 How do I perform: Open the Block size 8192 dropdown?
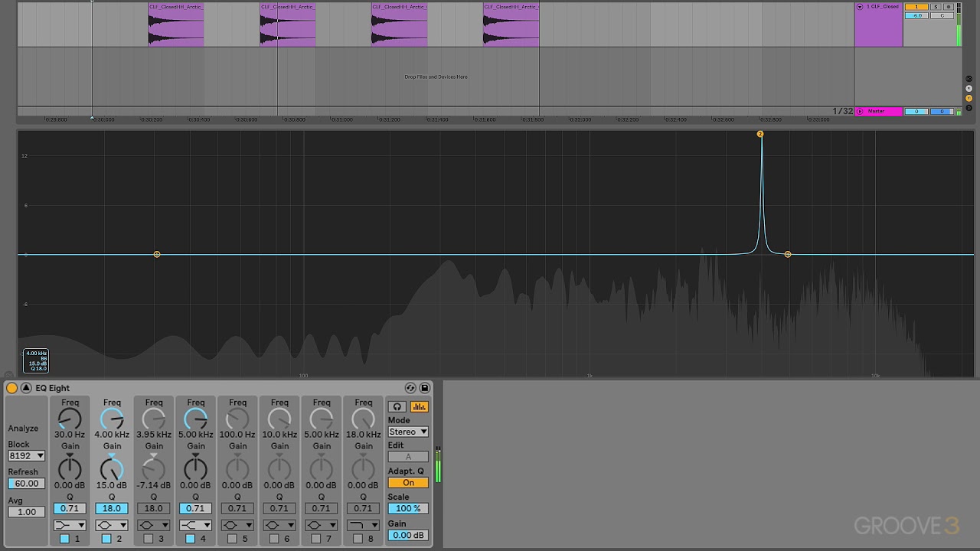coord(27,455)
